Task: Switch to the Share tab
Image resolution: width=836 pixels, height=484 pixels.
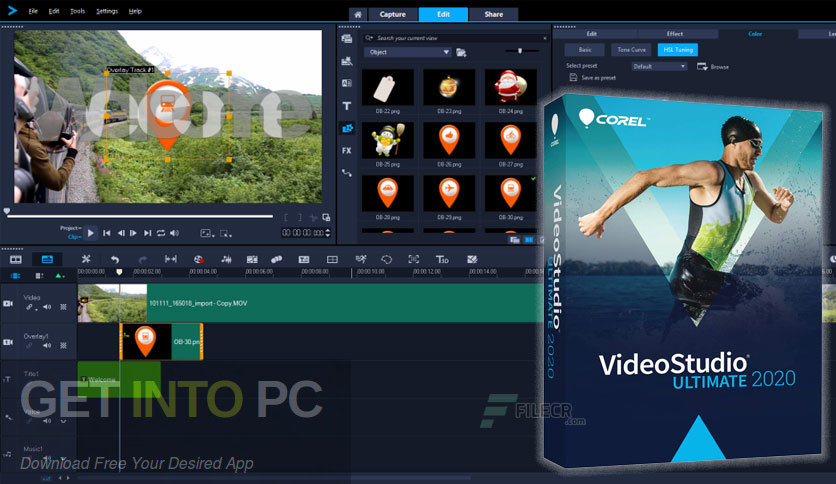Action: [x=494, y=14]
